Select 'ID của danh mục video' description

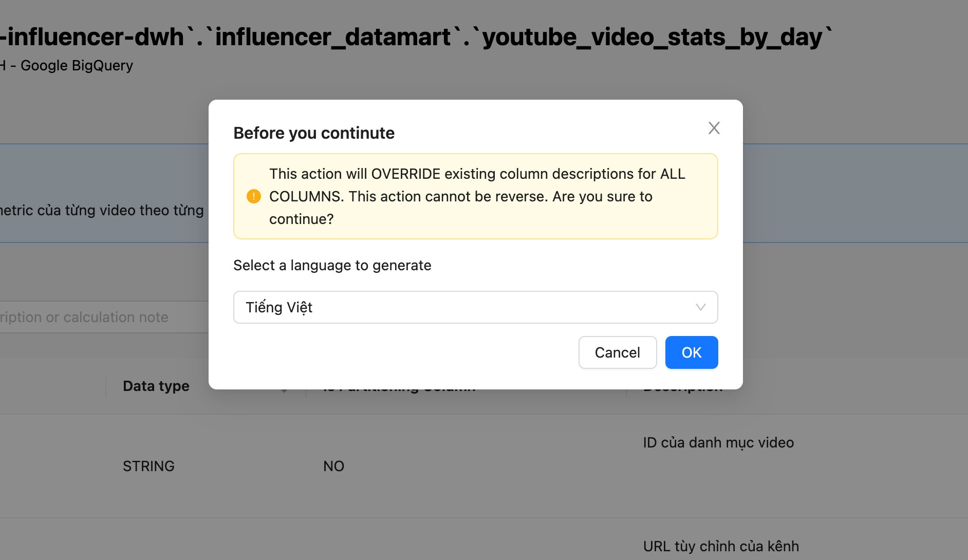[718, 442]
